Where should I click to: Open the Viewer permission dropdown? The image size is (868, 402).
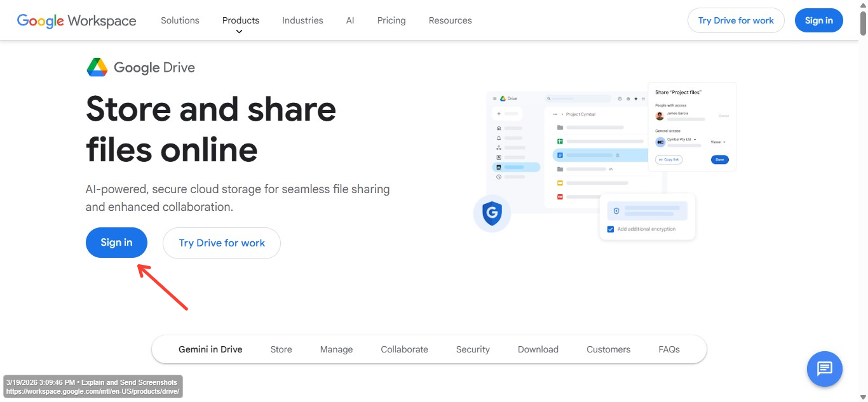(717, 142)
